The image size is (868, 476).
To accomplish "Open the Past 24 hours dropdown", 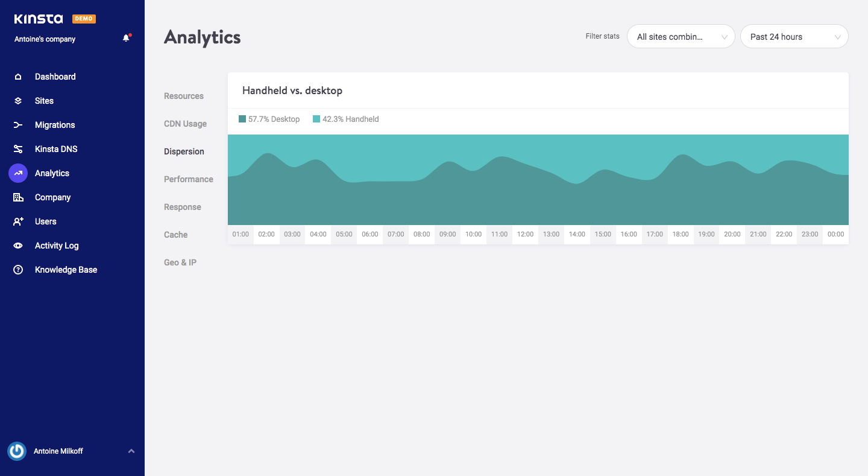I will 794,36.
